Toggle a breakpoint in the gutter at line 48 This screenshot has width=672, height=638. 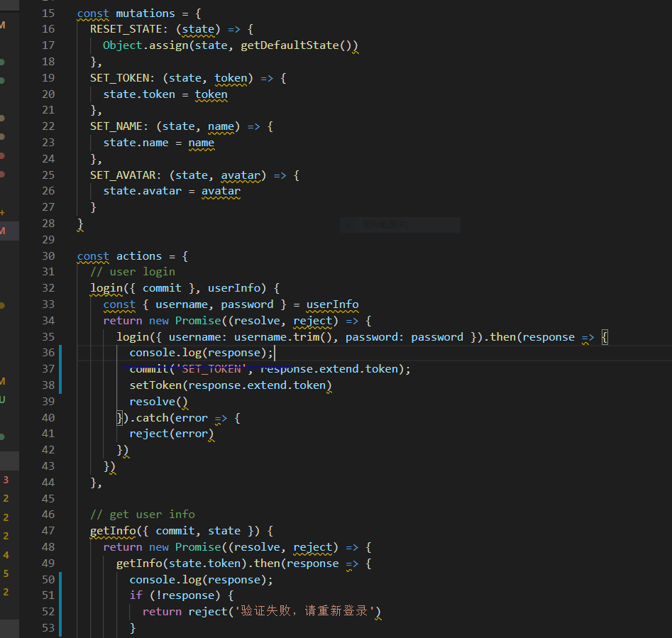coord(30,546)
